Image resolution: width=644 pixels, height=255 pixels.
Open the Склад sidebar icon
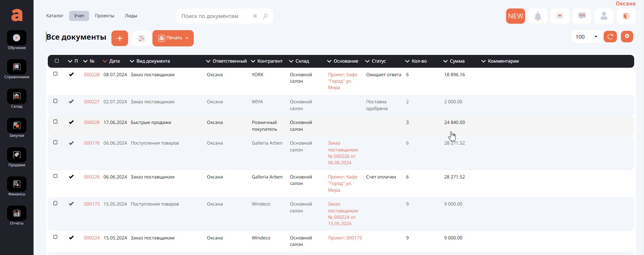tap(17, 97)
